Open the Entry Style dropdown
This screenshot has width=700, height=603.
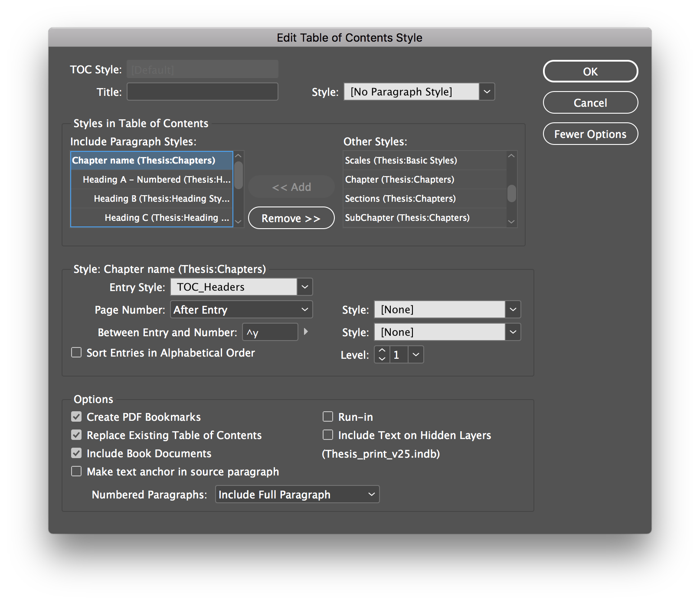[x=304, y=287]
